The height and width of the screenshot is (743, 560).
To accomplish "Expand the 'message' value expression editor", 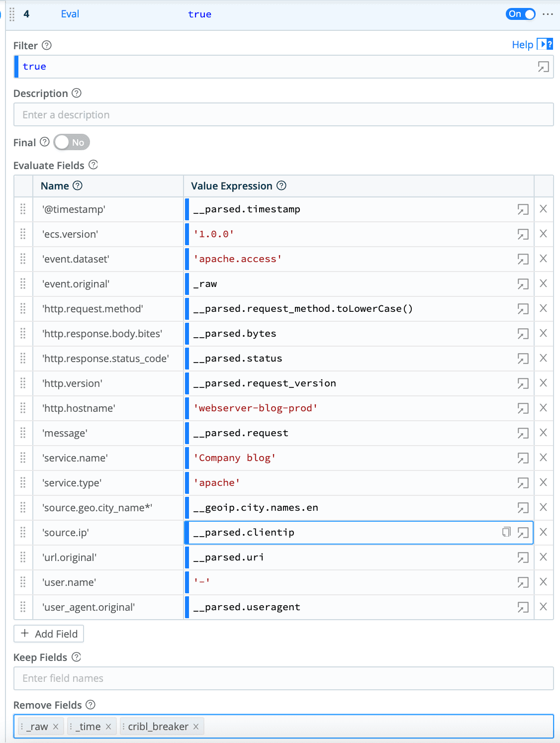I will pyautogui.click(x=523, y=433).
